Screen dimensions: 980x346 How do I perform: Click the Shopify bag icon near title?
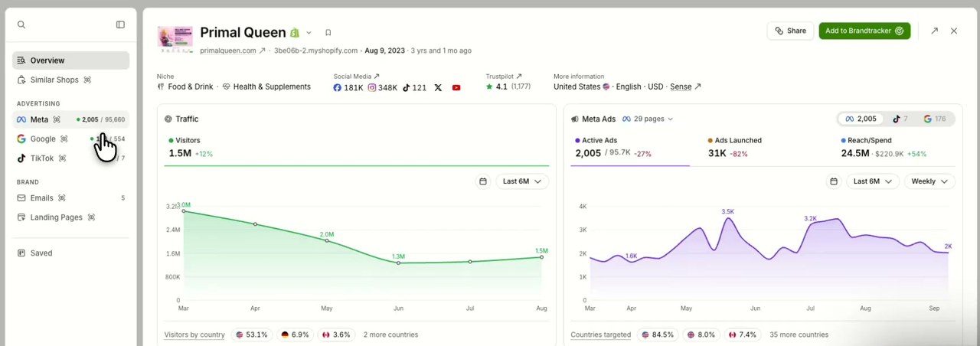click(294, 33)
